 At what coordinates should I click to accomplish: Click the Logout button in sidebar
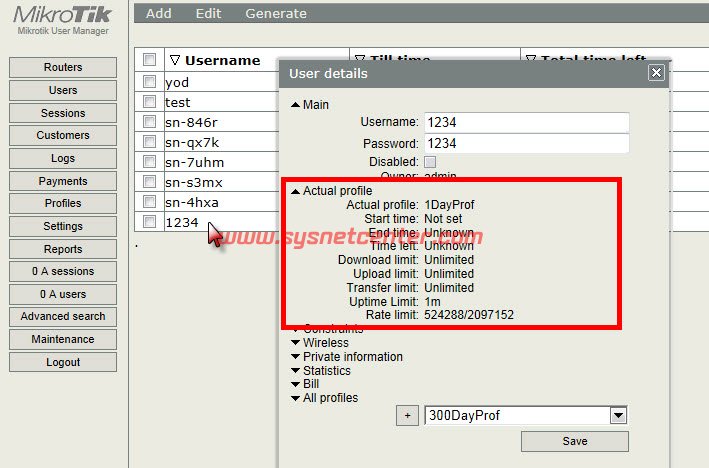tap(63, 362)
